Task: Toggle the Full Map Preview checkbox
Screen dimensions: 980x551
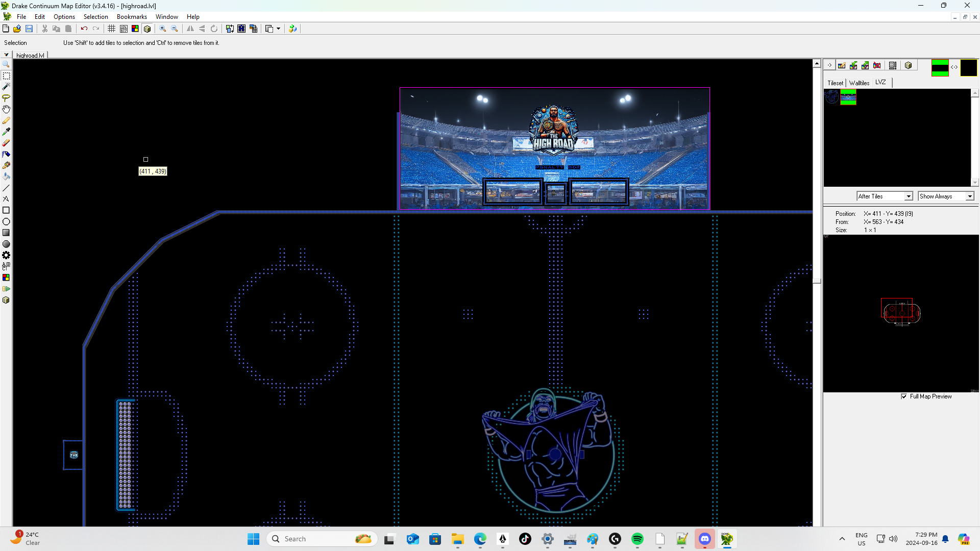Action: click(904, 396)
